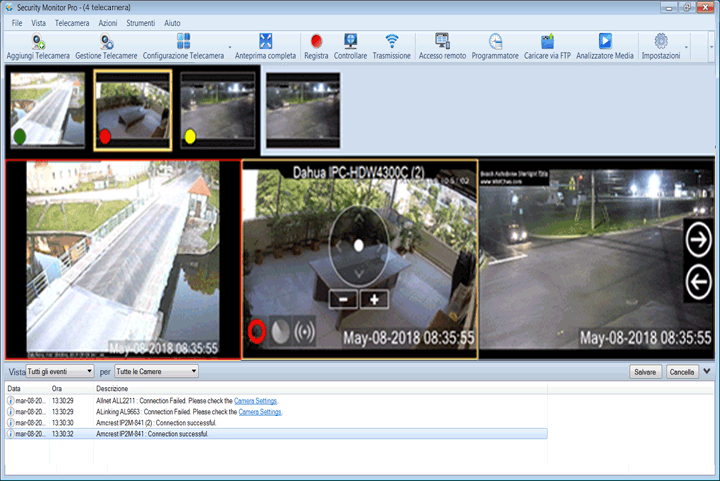Toggle motion monitoring icon on Dahua camera overlay
Viewport: 720px width, 481px height.
(281, 330)
